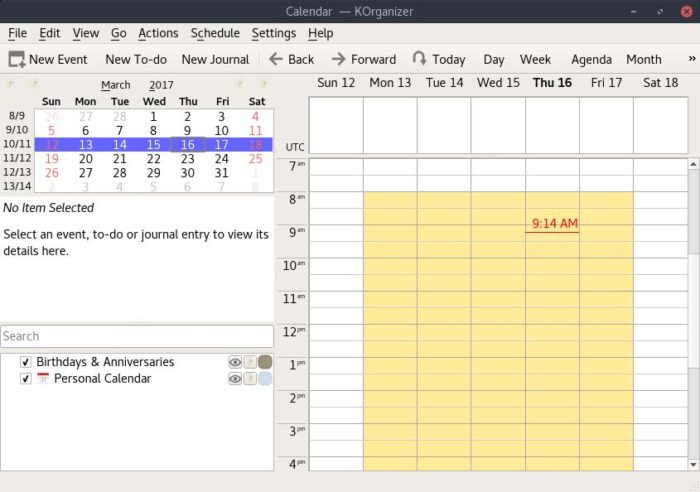Image resolution: width=700 pixels, height=492 pixels.
Task: Open the Actions menu
Action: (158, 33)
